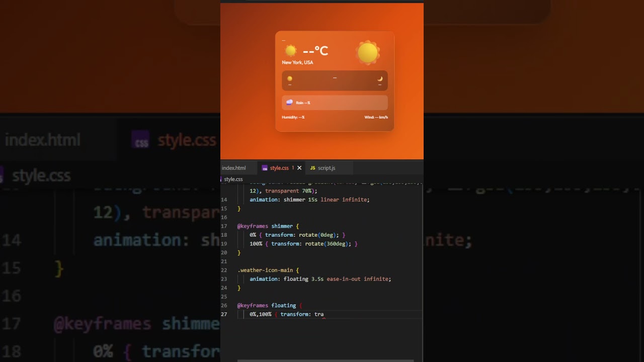Click the Rain --% label
This screenshot has width=644, height=362.
coord(303,103)
